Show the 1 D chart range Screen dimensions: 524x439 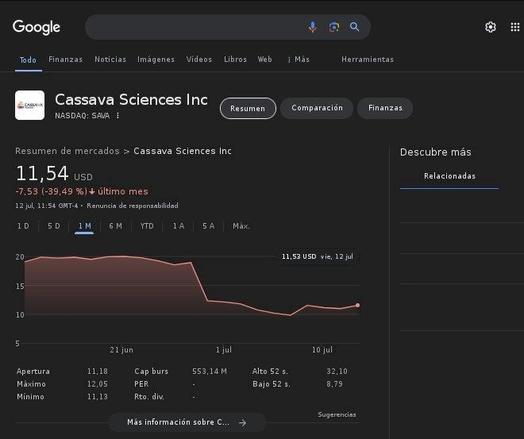(x=23, y=226)
